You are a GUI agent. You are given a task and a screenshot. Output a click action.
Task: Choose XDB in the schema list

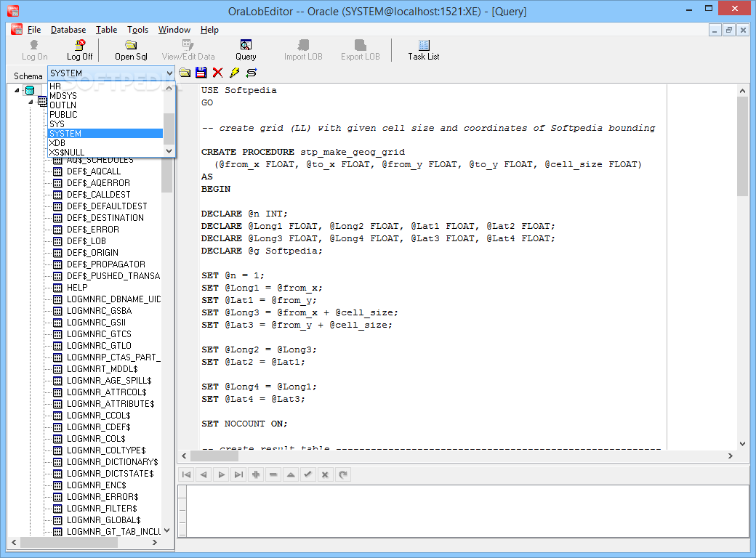[105, 143]
